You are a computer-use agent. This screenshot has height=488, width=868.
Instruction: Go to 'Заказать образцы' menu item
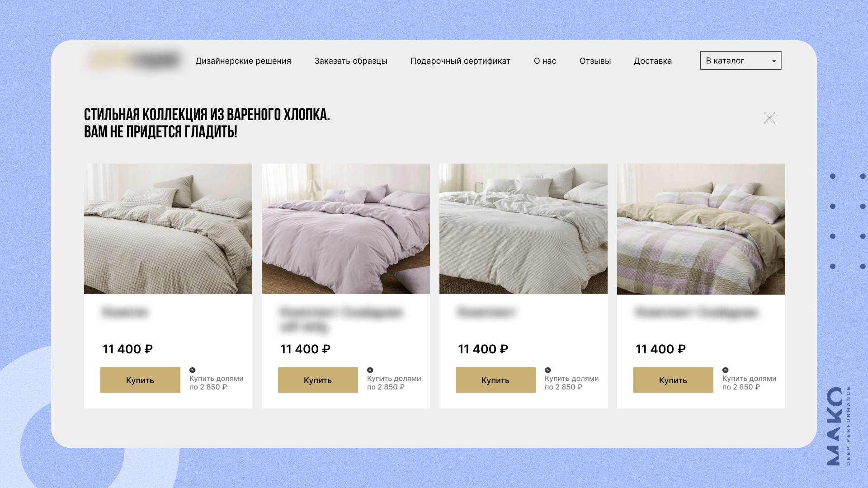tap(351, 61)
